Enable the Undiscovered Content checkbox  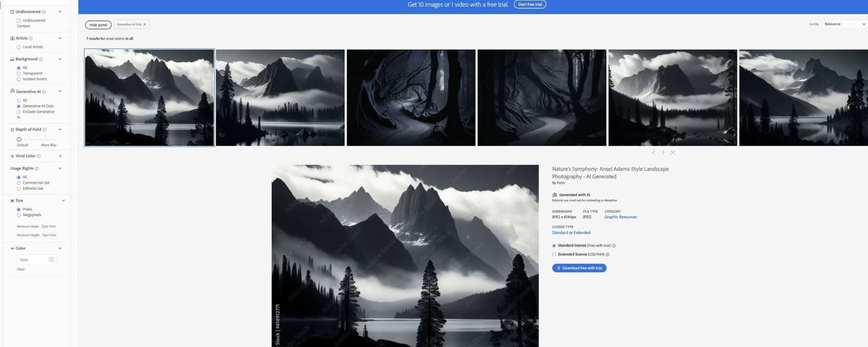click(x=19, y=20)
